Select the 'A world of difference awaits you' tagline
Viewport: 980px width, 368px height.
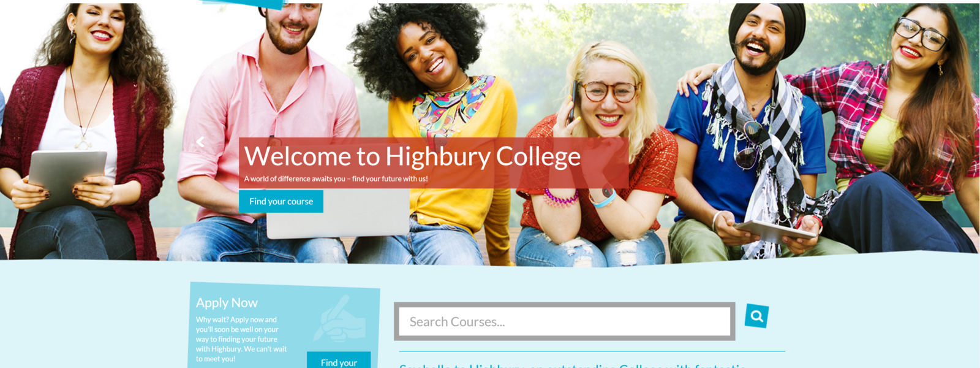(336, 179)
